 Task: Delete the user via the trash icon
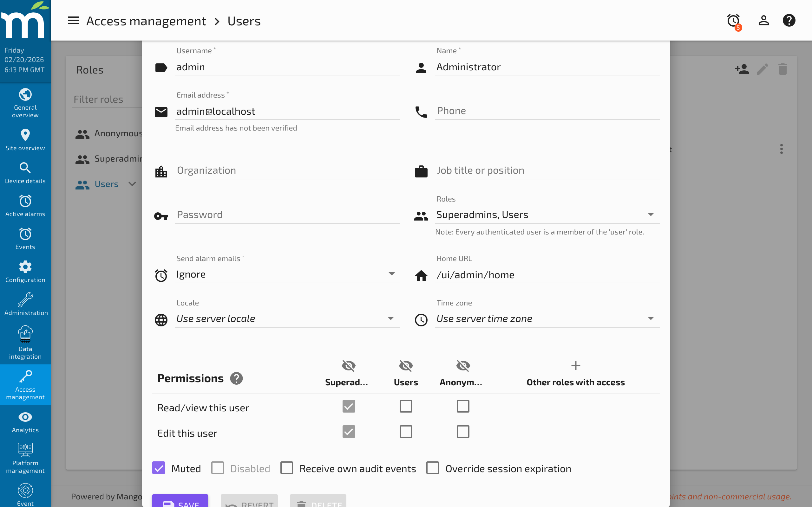click(783, 69)
